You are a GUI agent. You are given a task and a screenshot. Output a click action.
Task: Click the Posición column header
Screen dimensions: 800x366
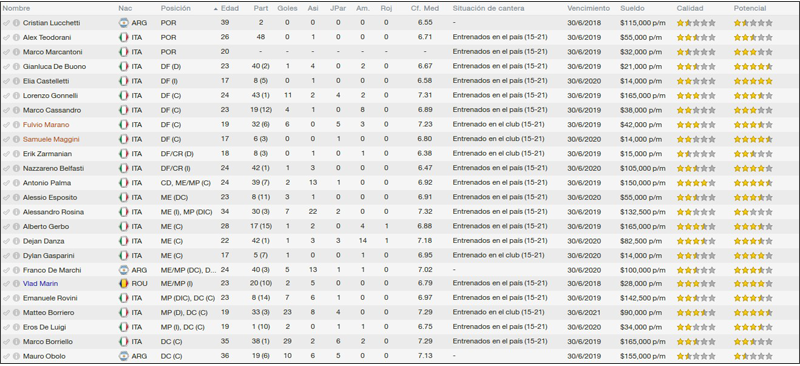176,9
